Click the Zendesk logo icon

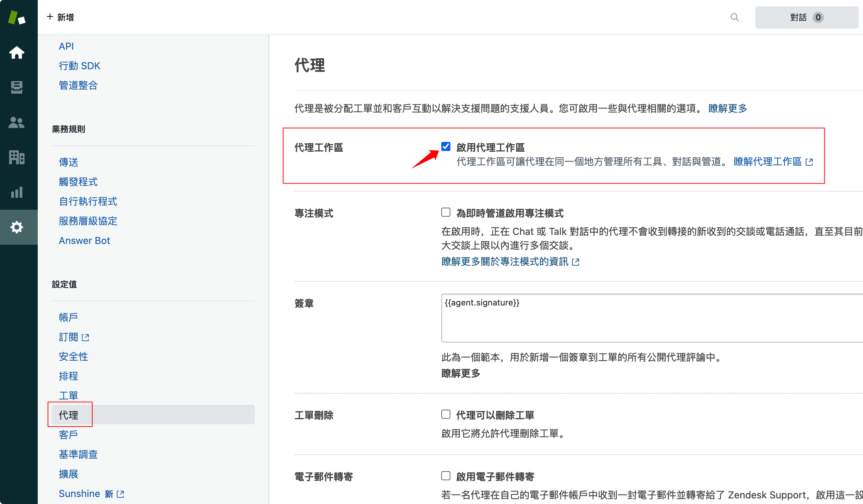(x=16, y=17)
